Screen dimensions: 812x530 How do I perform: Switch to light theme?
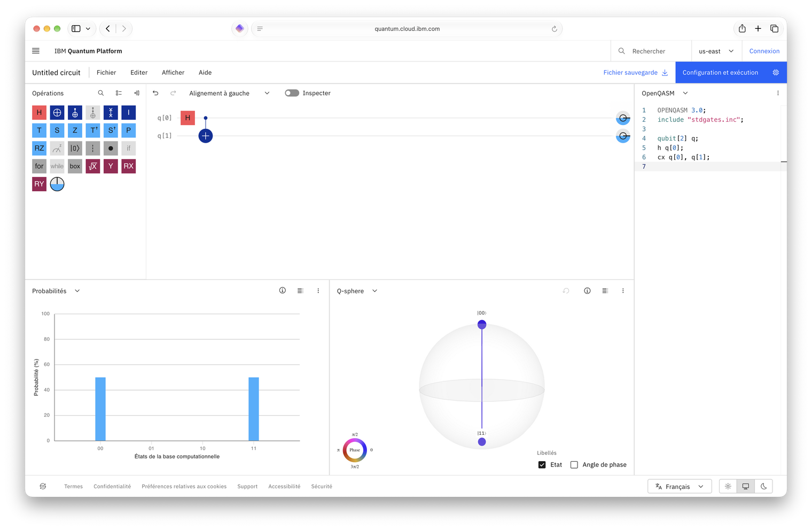coord(728,486)
